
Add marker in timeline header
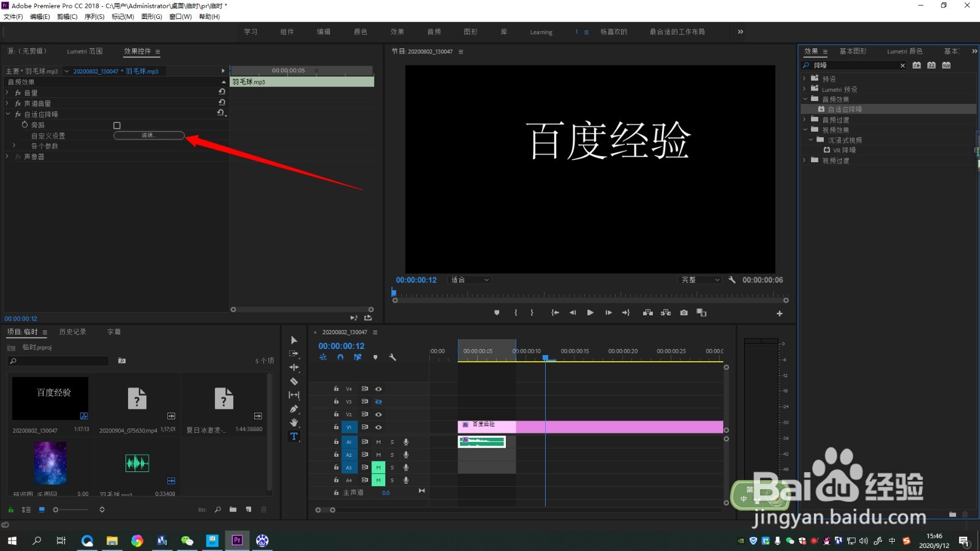click(375, 357)
